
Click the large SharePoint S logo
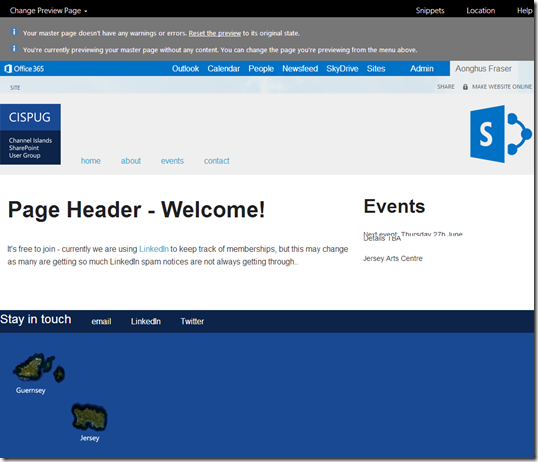point(501,134)
